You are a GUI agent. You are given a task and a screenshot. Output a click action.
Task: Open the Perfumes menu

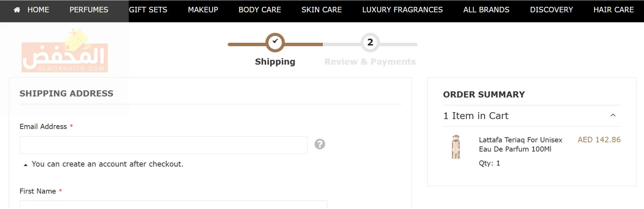coord(89,10)
